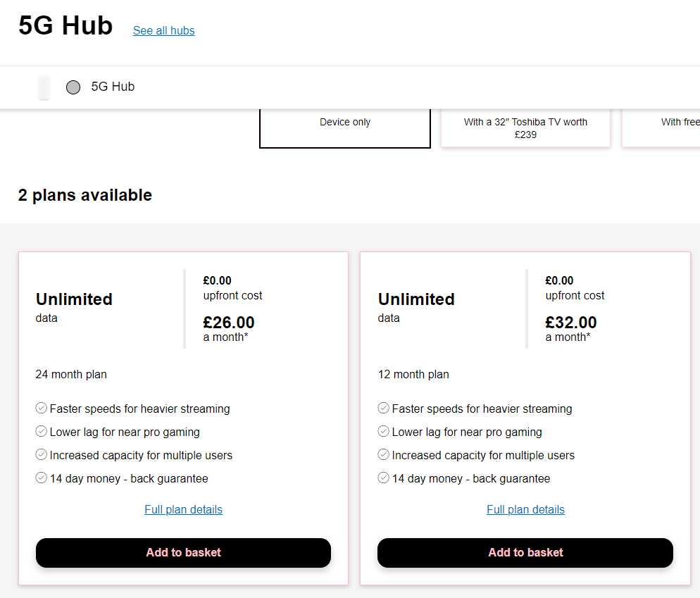The image size is (700, 598).
Task: Select the partially visible With free option
Action: (x=661, y=128)
